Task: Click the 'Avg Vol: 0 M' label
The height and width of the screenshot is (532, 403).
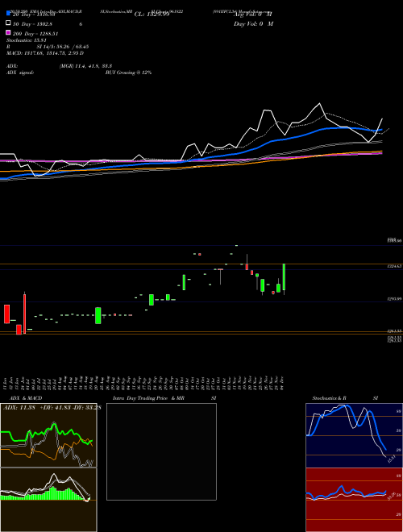Action: click(253, 15)
